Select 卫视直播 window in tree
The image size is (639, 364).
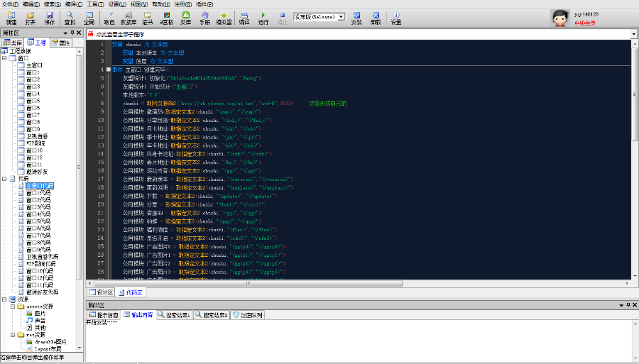coord(37,136)
